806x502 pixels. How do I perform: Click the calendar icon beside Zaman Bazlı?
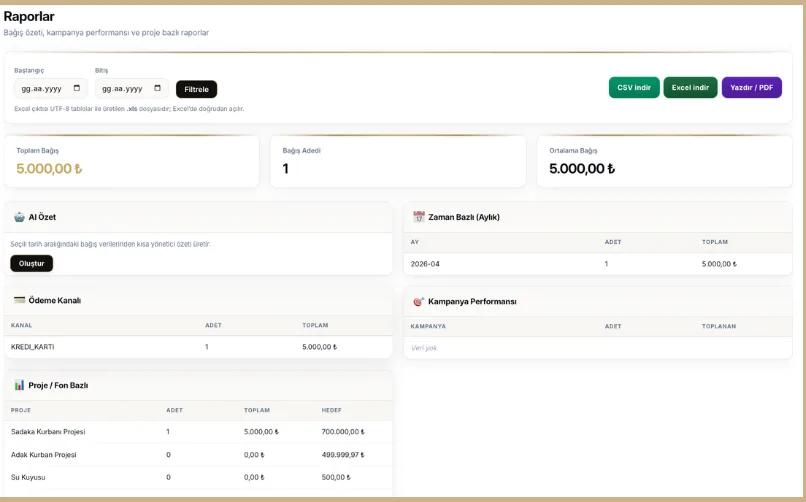click(419, 217)
